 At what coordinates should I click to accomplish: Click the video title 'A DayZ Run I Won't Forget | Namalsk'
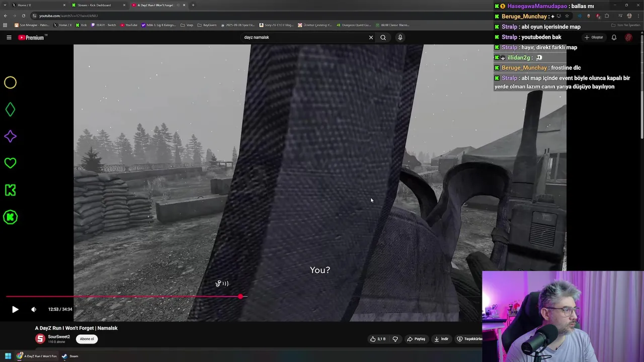[76, 328]
